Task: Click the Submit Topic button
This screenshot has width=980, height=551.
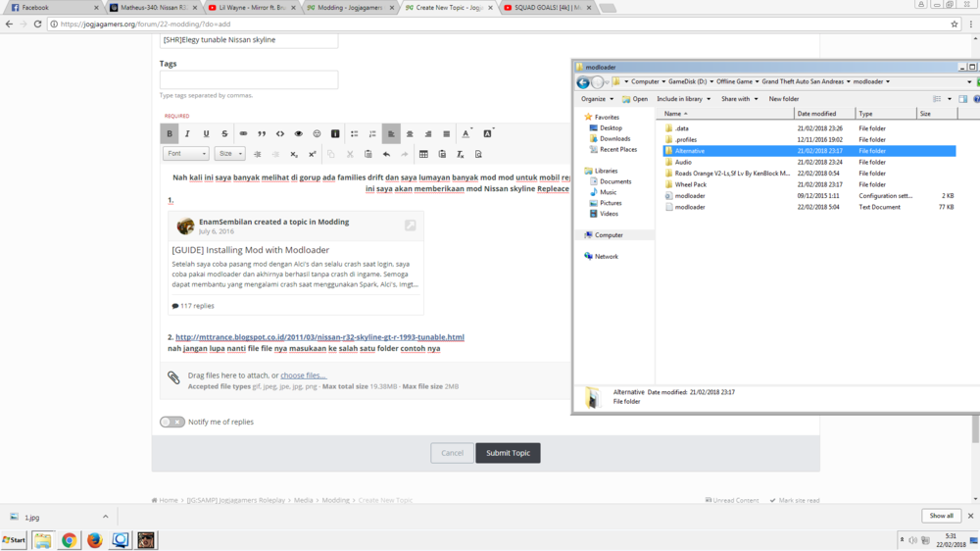Action: coord(508,453)
